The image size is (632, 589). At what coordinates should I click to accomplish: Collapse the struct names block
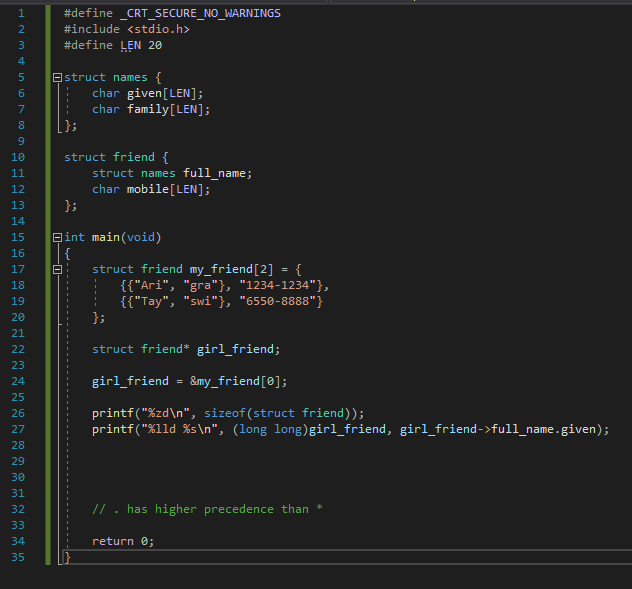click(57, 77)
